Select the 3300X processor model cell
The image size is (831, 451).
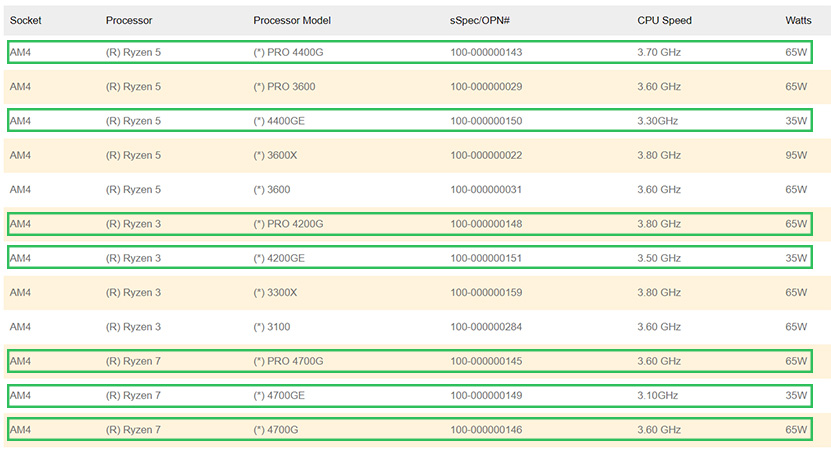[x=275, y=293]
